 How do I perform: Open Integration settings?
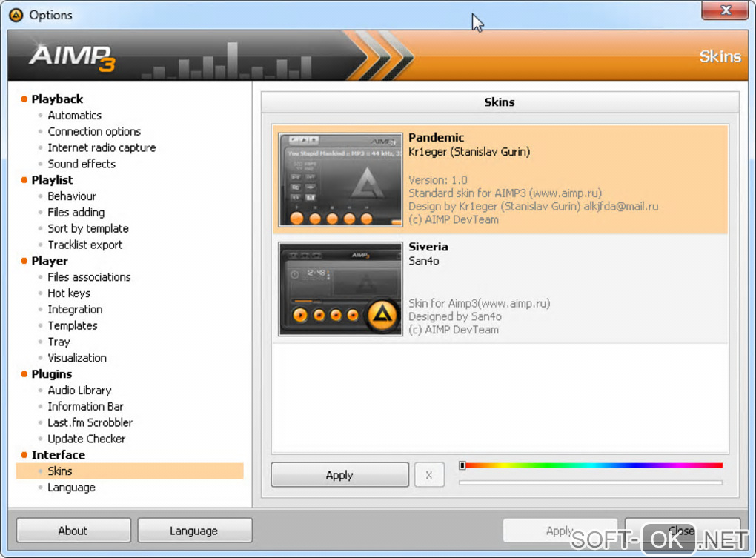coord(75,309)
